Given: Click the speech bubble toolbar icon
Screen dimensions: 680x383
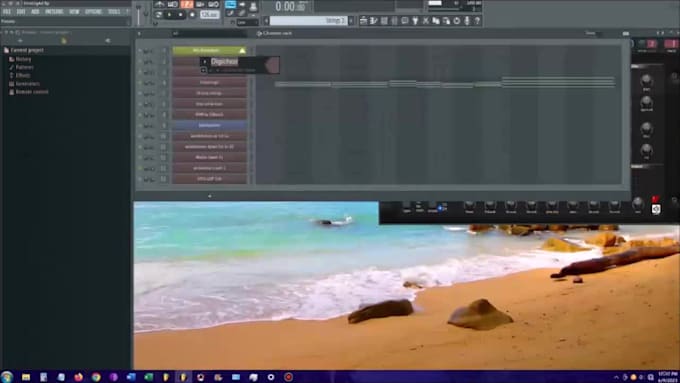Looking at the screenshot, I should pos(405,20).
